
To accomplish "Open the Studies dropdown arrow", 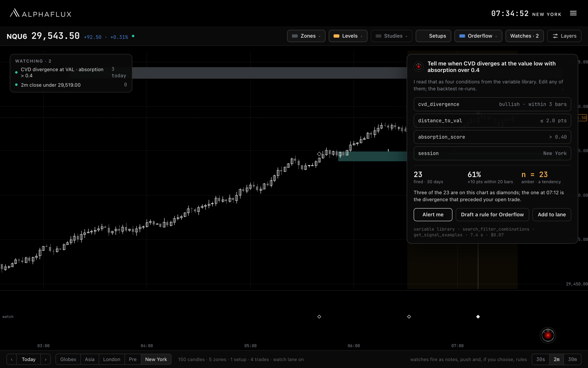I will point(407,37).
